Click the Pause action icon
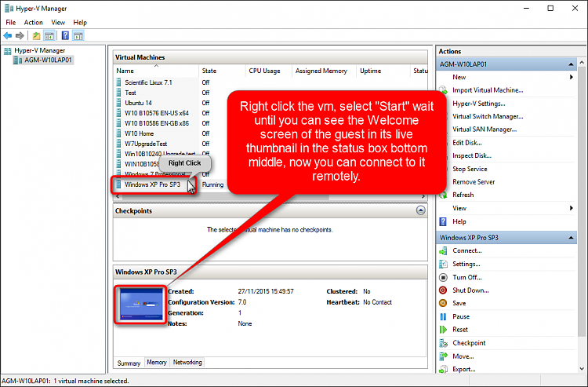The height and width of the screenshot is (387, 588). (x=443, y=316)
